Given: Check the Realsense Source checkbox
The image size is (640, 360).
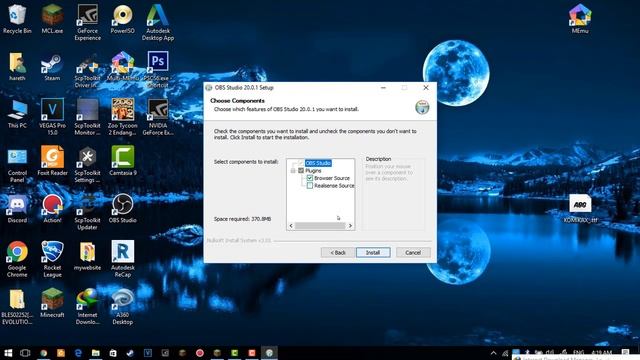Looking at the screenshot, I should tap(310, 186).
